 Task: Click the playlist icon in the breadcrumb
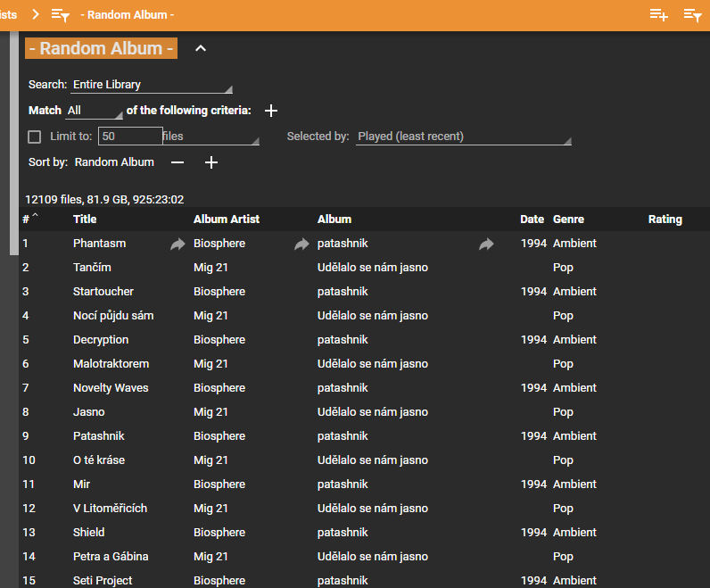(60, 14)
